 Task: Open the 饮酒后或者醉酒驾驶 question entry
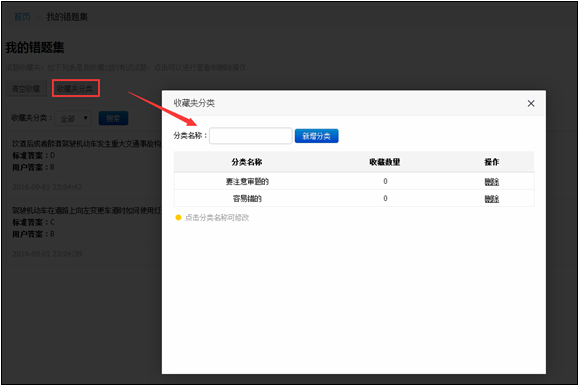pos(87,144)
